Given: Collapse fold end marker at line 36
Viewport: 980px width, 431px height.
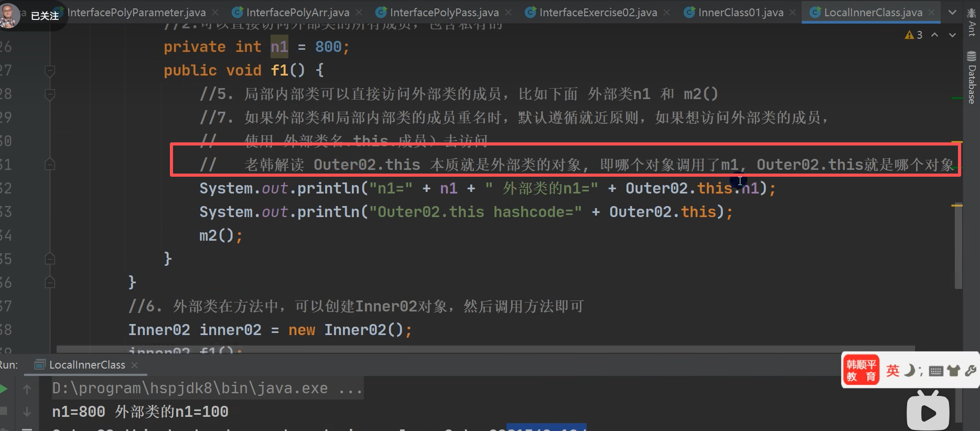Looking at the screenshot, I should (50, 283).
